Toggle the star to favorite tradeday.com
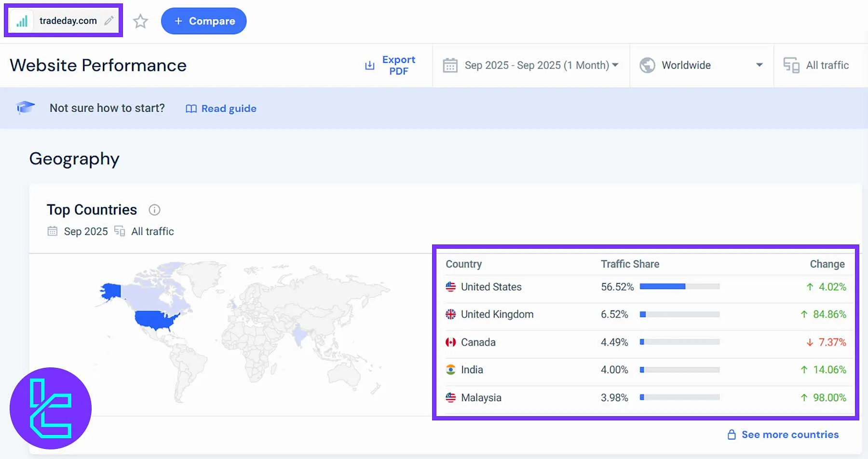Image resolution: width=868 pixels, height=459 pixels. [x=140, y=21]
